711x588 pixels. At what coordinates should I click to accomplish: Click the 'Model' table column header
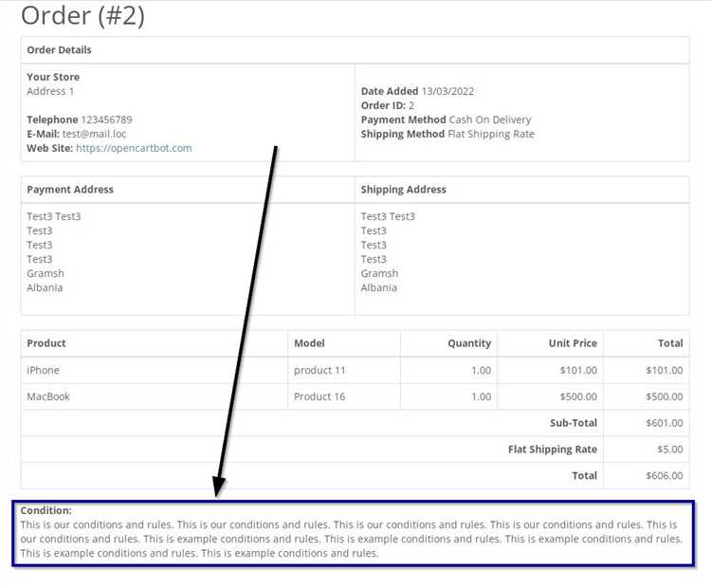tap(309, 343)
